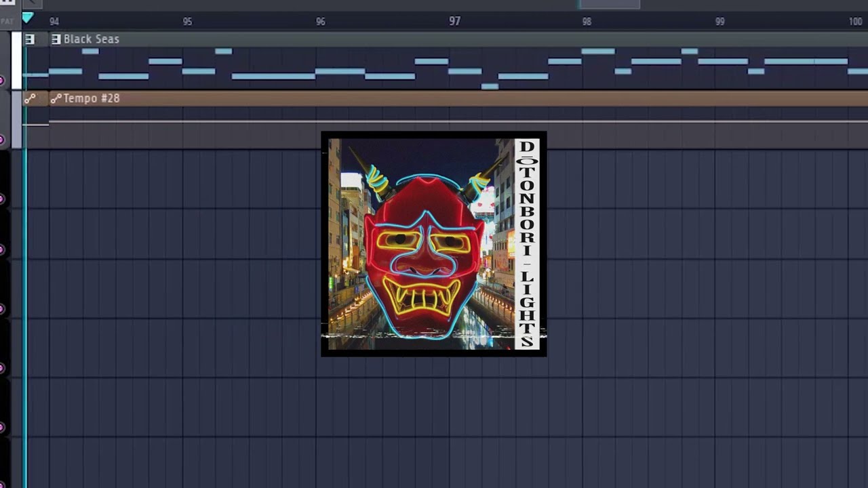Jump to bar 95 on the timeline ruler
The image size is (868, 488).
pyautogui.click(x=187, y=22)
